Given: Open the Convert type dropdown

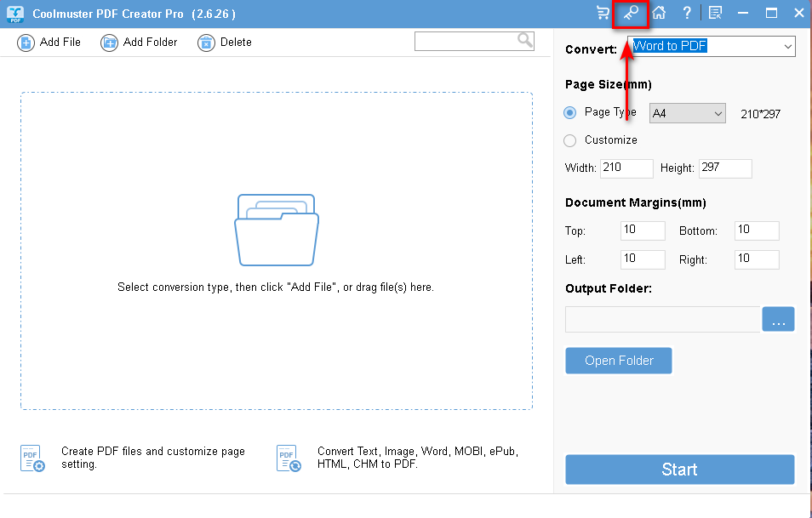Looking at the screenshot, I should pyautogui.click(x=711, y=47).
